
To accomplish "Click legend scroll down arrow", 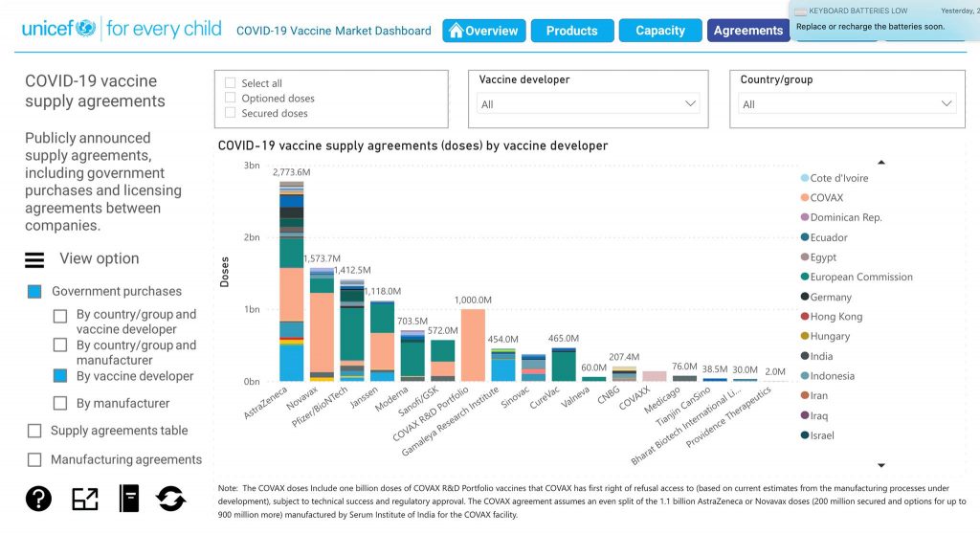I will 881,465.
